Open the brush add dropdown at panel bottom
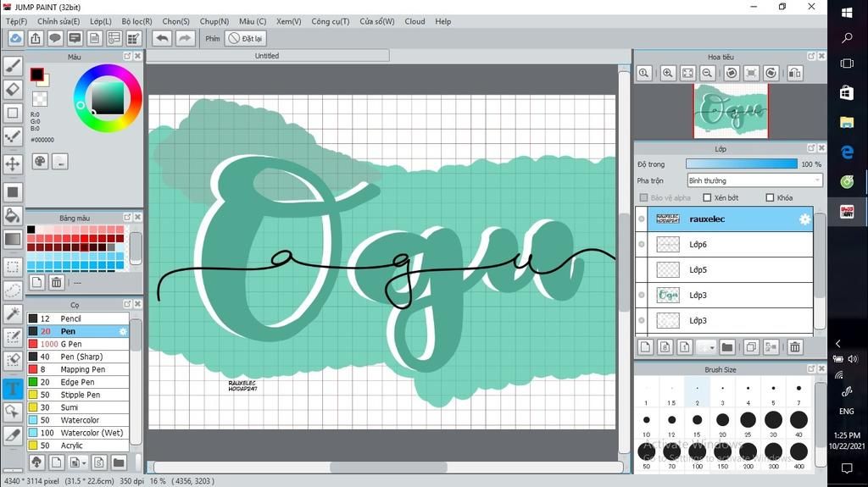The height and width of the screenshot is (487, 868). click(x=84, y=462)
